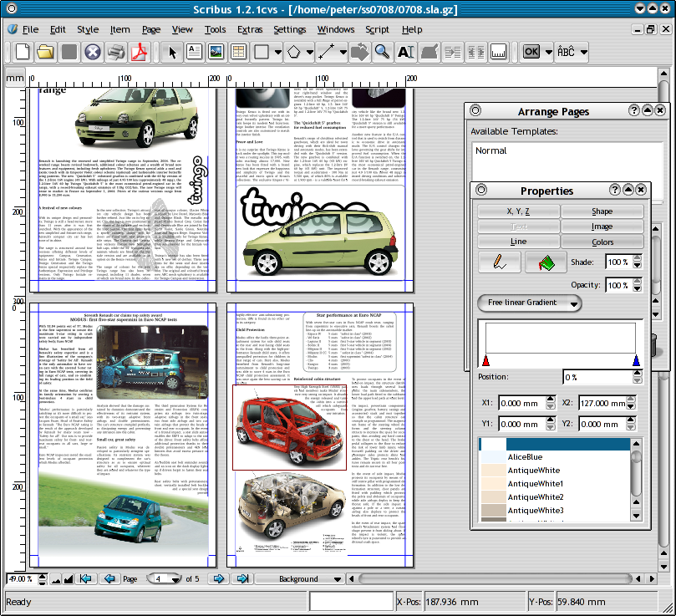
Task: Go to next page with arrow button
Action: point(218,578)
